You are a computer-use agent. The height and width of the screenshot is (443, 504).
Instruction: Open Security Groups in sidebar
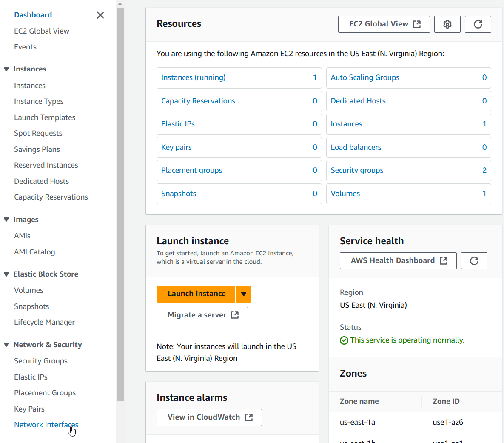coord(41,361)
